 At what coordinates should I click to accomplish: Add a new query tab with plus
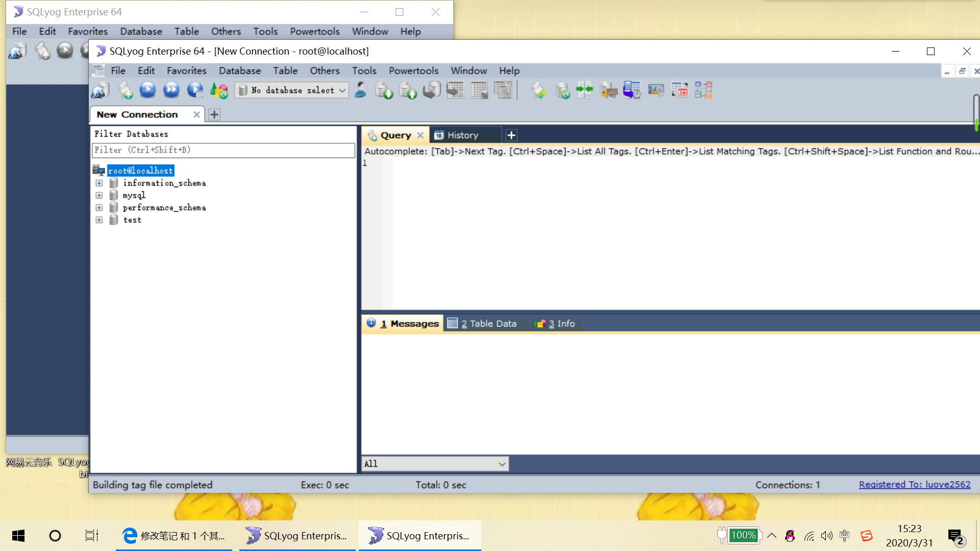coord(511,135)
